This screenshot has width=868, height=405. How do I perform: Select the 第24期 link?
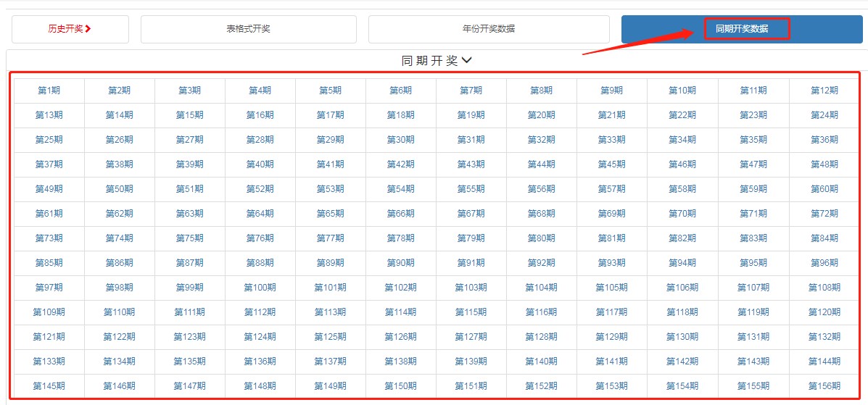pyautogui.click(x=824, y=115)
